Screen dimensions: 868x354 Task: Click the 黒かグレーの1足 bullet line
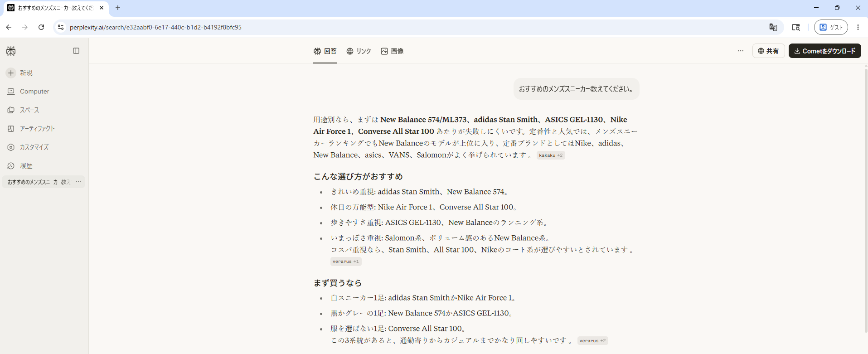pyautogui.click(x=422, y=313)
